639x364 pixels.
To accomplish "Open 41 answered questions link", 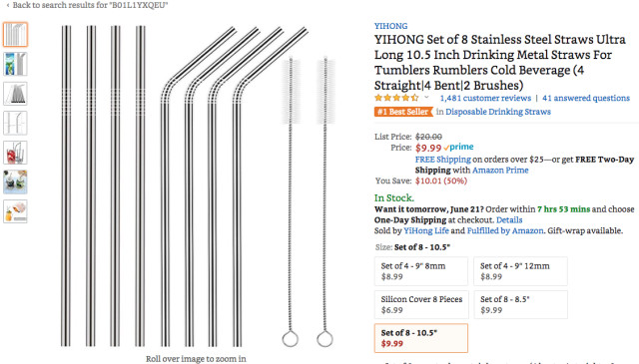I will pyautogui.click(x=586, y=98).
